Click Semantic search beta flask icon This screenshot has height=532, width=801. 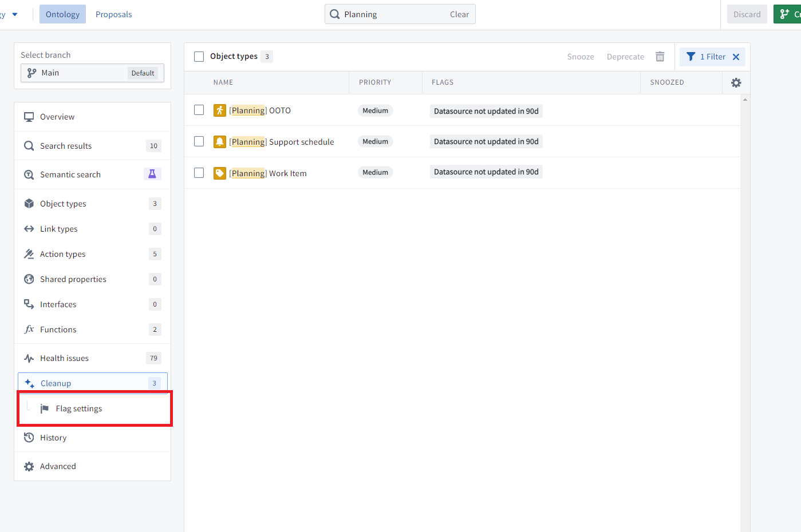152,174
